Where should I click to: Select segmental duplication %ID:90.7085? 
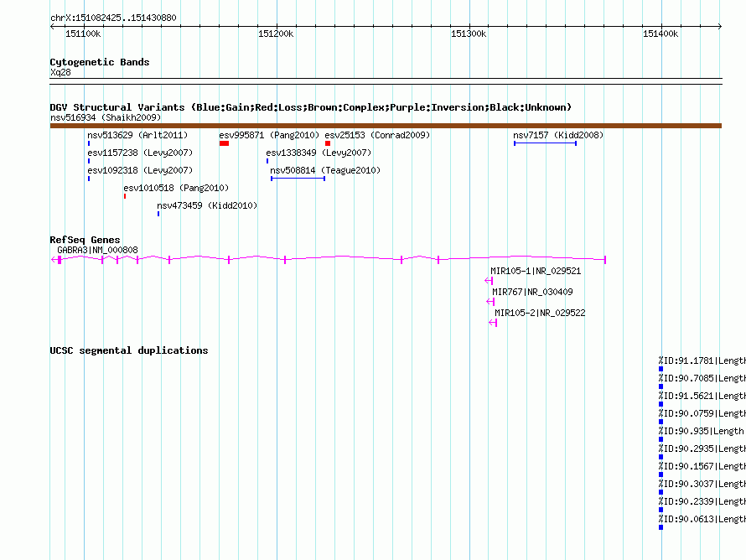pyautogui.click(x=702, y=378)
